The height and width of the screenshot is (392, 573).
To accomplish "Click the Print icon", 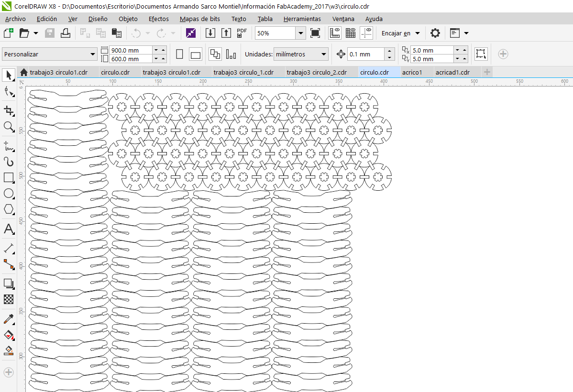I will [66, 33].
